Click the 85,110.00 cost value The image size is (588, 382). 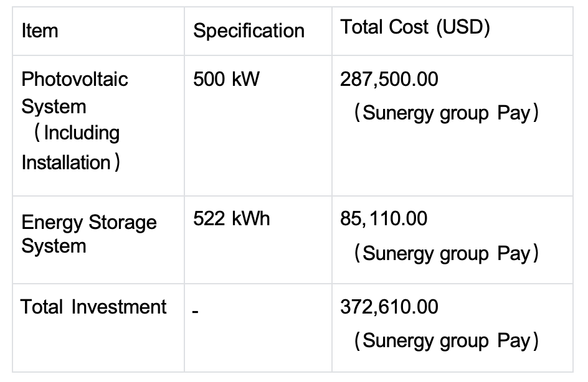click(384, 219)
